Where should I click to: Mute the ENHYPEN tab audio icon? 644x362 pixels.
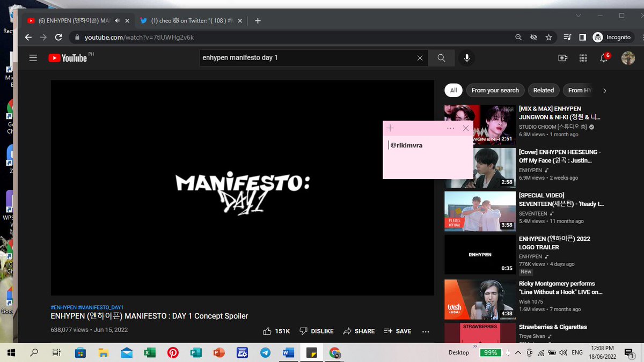[x=117, y=21]
